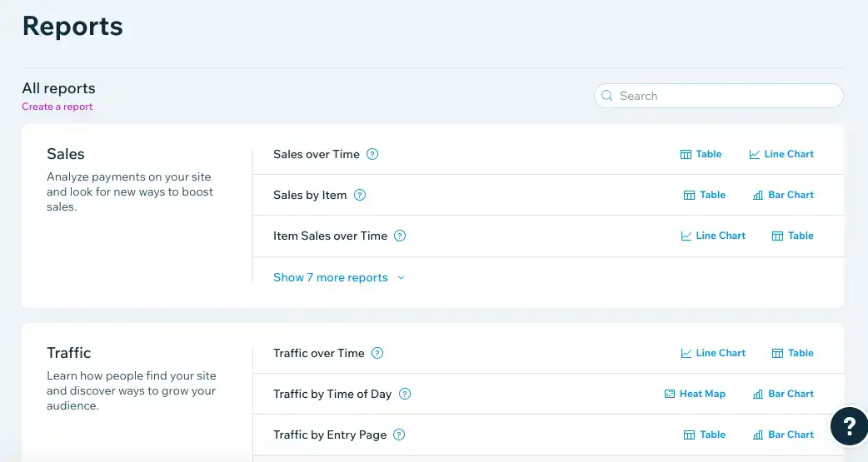Select the Sales by Item report title
This screenshot has width=868, height=462.
(x=310, y=195)
